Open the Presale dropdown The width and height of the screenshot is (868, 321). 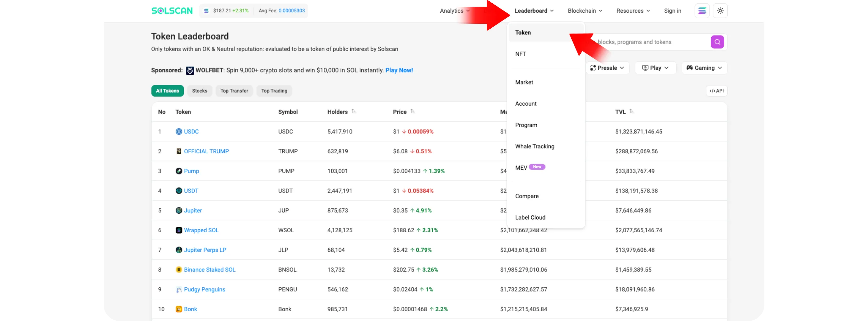[607, 68]
